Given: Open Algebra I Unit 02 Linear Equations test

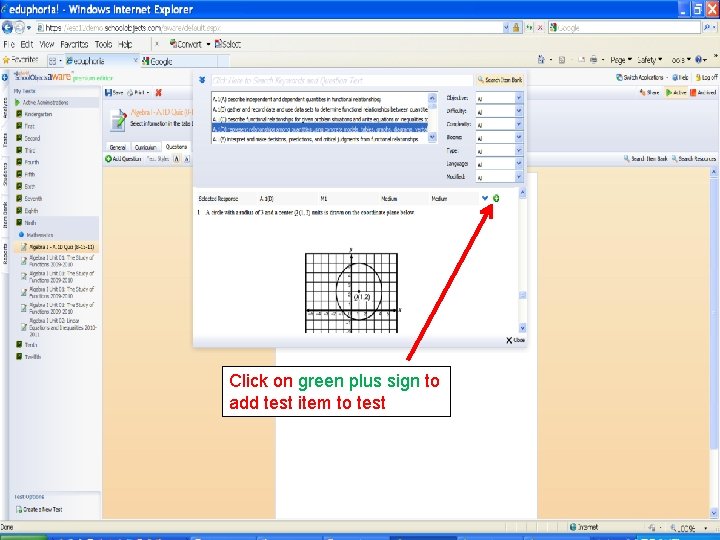Looking at the screenshot, I should [x=59, y=327].
